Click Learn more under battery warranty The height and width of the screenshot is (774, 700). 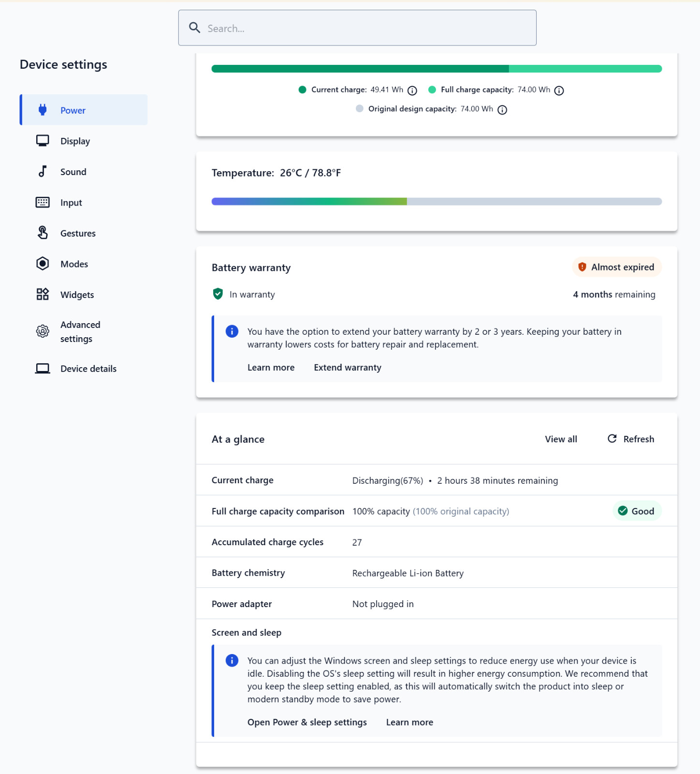pos(271,367)
